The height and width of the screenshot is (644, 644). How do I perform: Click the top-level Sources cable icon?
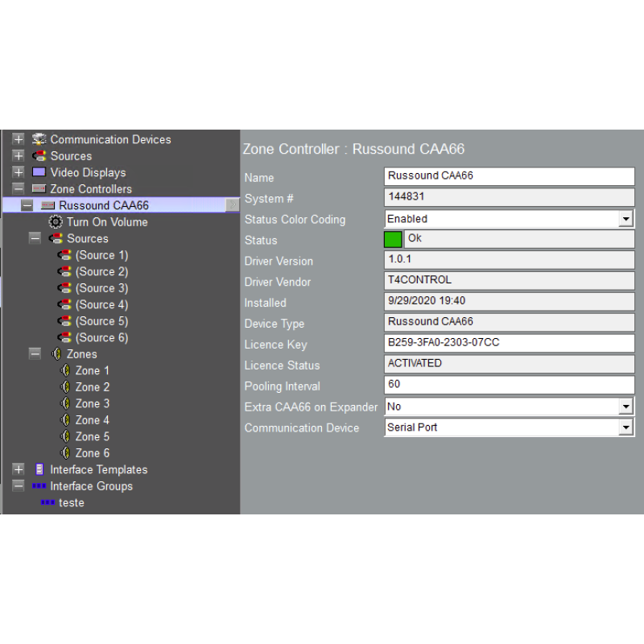click(x=39, y=156)
